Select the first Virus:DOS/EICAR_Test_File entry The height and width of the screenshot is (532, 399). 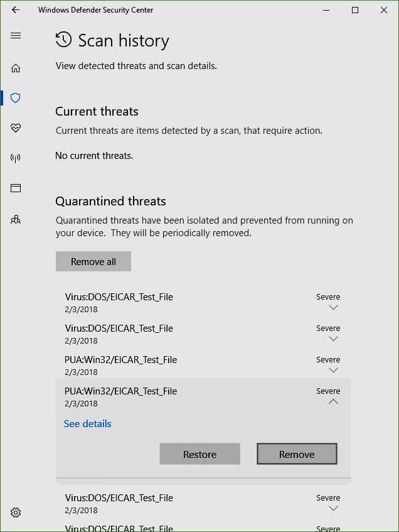pyautogui.click(x=203, y=302)
